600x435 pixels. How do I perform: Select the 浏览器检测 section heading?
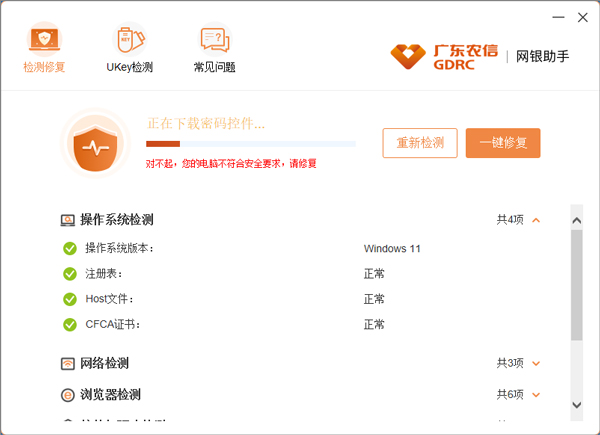click(x=110, y=394)
